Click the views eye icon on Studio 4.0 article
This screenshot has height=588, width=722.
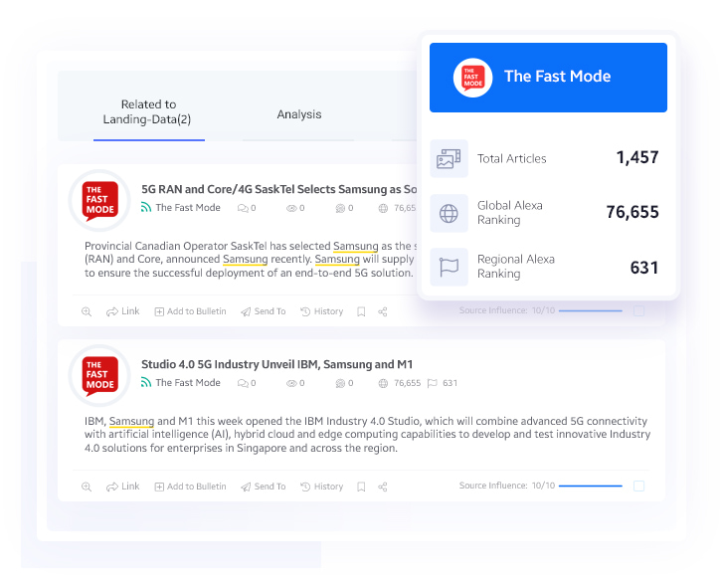point(291,383)
